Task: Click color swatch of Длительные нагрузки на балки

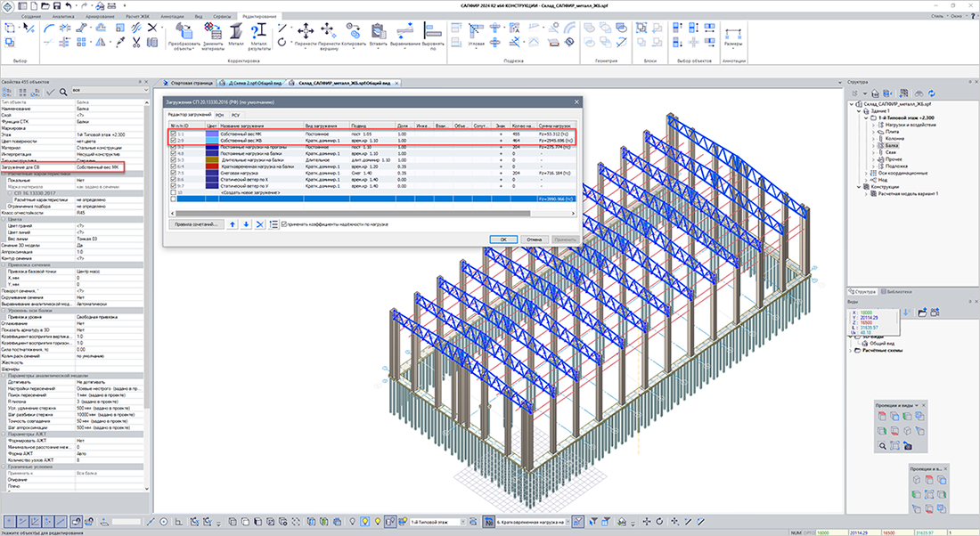Action: tap(212, 160)
